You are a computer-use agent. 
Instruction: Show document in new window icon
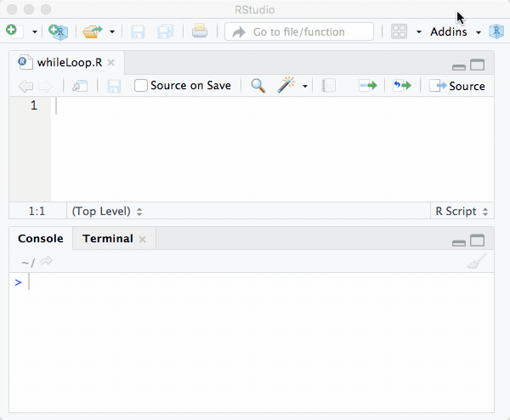coord(80,86)
